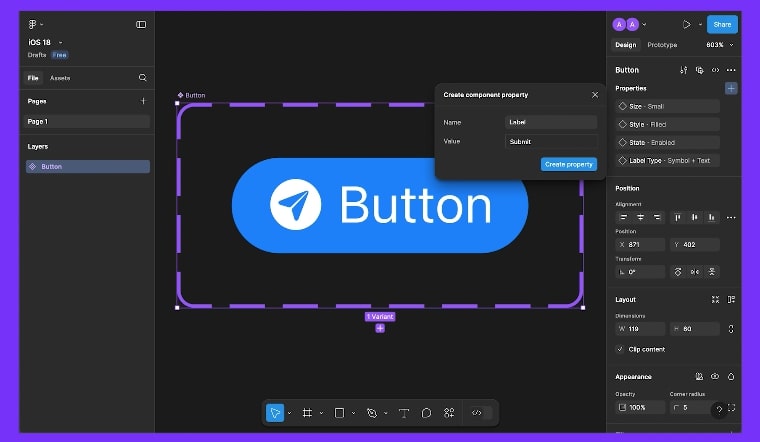Open the component configuration sliders icon
Viewport: 760px width, 442px height.
pyautogui.click(x=683, y=70)
